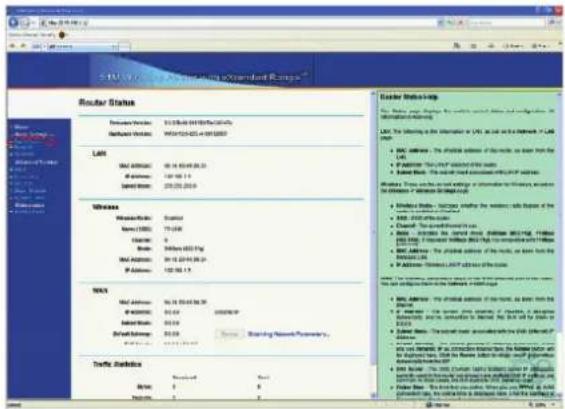The width and height of the screenshot is (565, 409).
Task: Click the Obtaining Network Parameters text
Action: (288, 334)
